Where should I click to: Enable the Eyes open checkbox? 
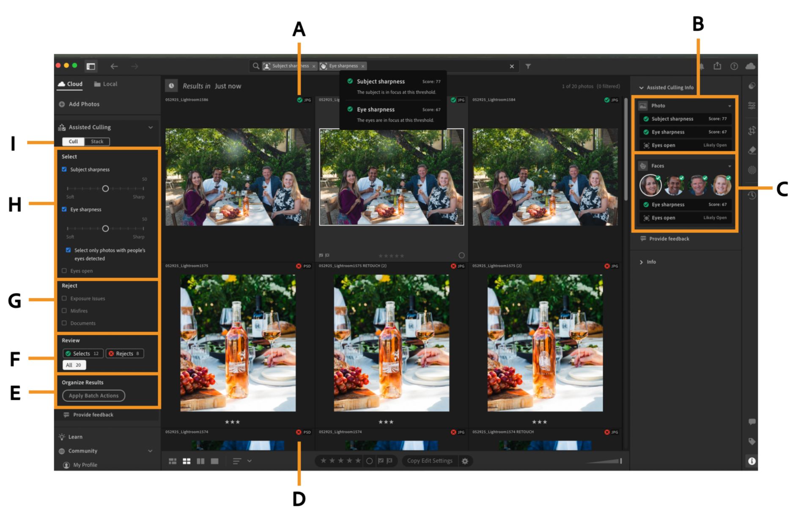[64, 271]
